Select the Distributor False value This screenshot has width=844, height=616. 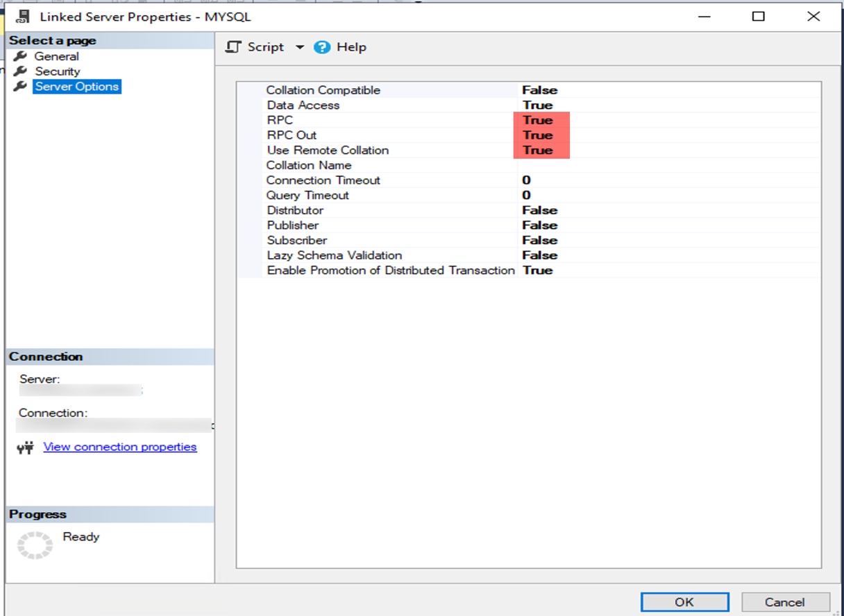coord(540,210)
